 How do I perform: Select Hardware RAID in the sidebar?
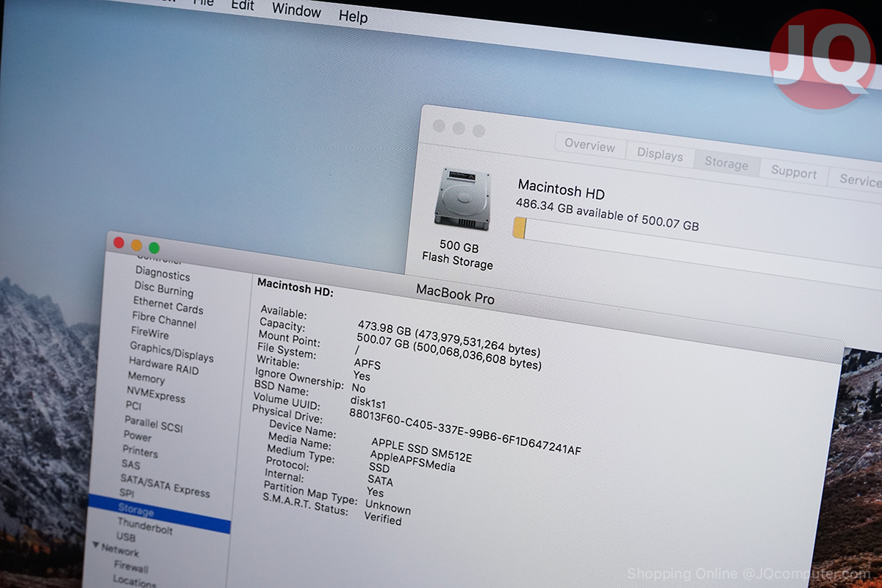(x=164, y=365)
